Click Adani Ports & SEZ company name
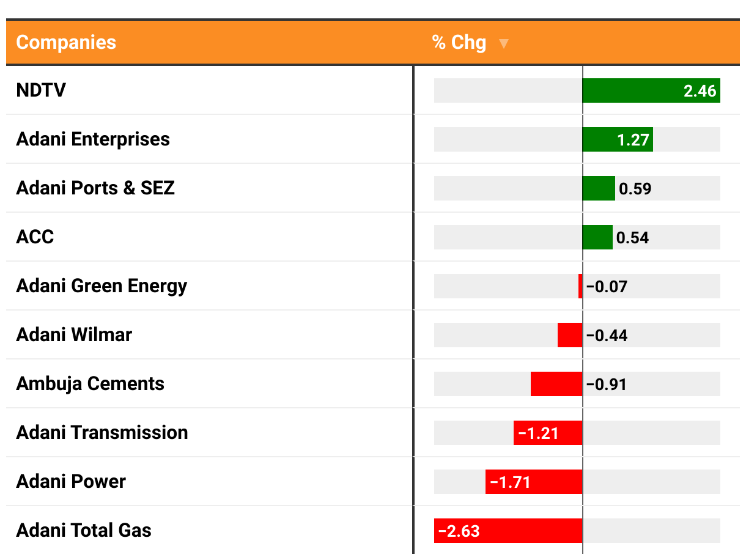The width and height of the screenshot is (746, 560). tap(95, 188)
